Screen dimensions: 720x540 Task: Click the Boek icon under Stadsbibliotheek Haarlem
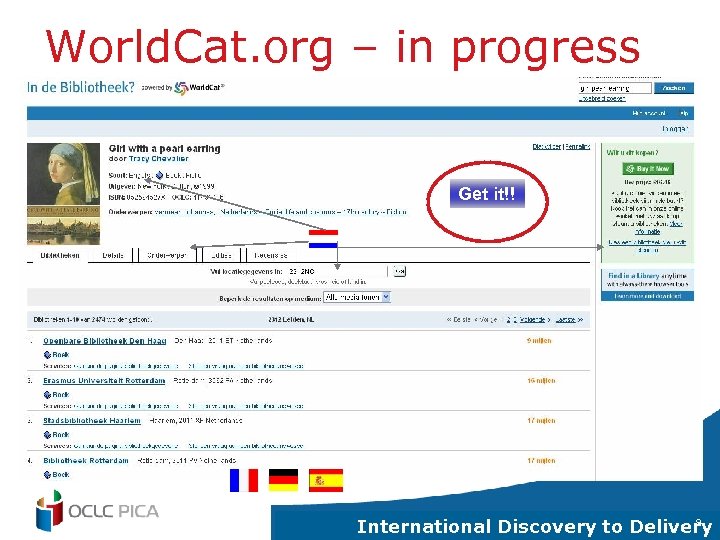pyautogui.click(x=47, y=434)
